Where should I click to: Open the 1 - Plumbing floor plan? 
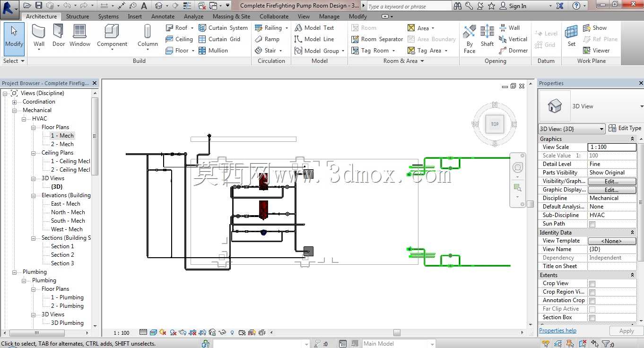67,298
